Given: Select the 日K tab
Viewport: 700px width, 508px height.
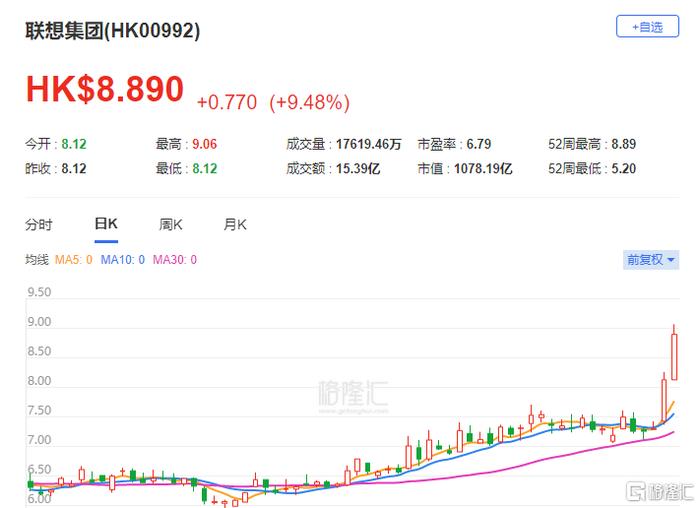Looking at the screenshot, I should pyautogui.click(x=106, y=224).
